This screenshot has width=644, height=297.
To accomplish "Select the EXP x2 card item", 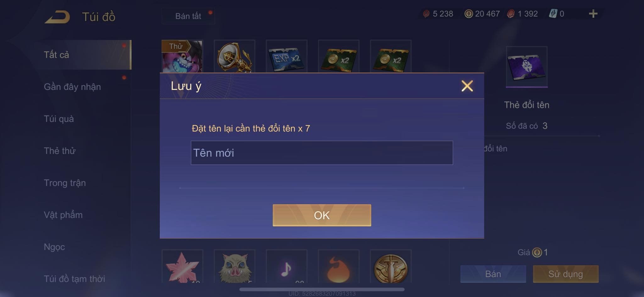I will (286, 57).
